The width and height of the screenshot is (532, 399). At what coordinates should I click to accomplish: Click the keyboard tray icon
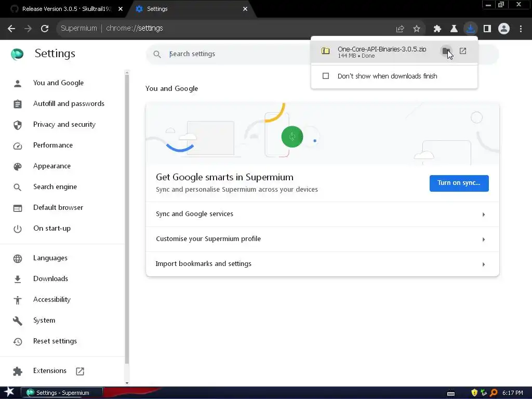(x=451, y=394)
